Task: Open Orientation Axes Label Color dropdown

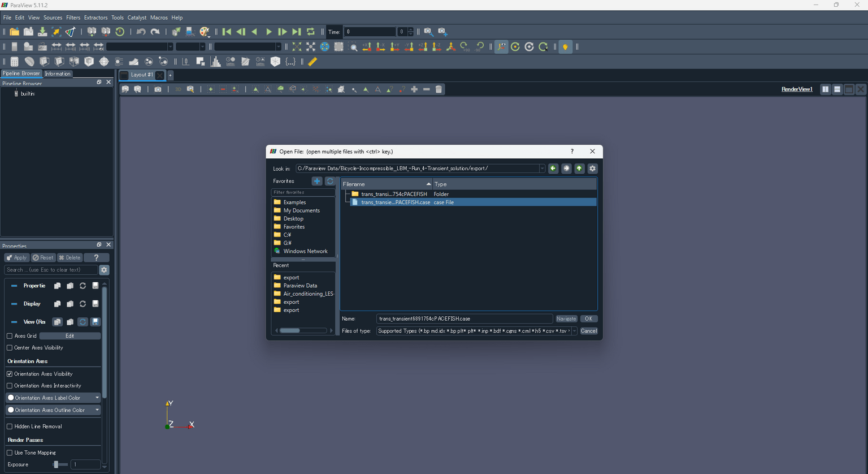Action: click(97, 398)
